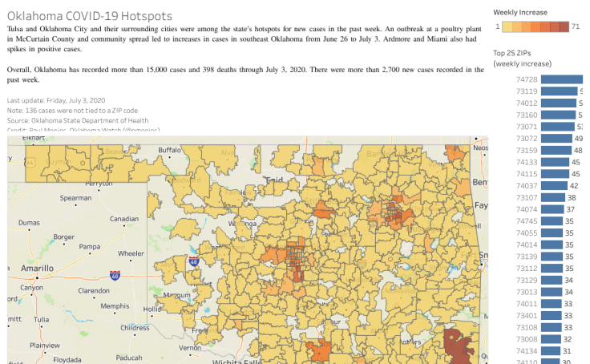590x364 pixels.
Task: Click the Buffalo town label on the map
Action: pyautogui.click(x=169, y=150)
